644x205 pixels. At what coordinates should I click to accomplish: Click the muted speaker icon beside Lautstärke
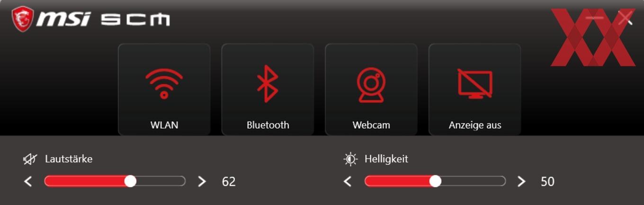point(30,159)
